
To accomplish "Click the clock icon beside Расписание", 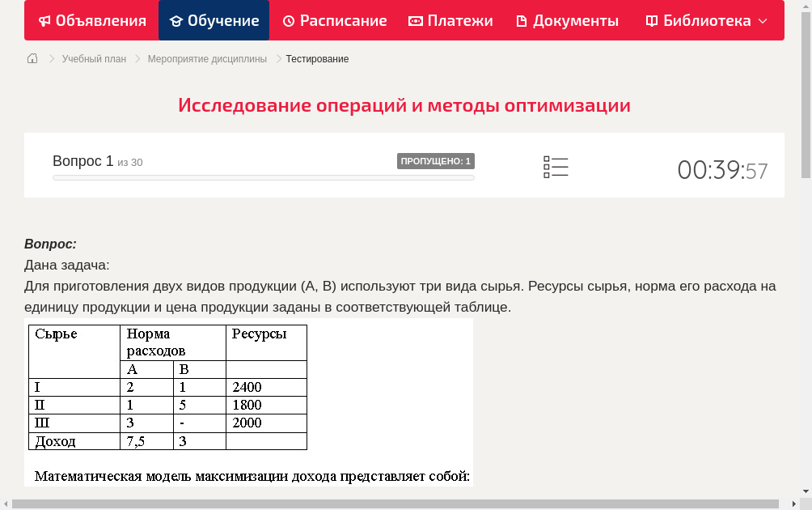I will pos(288,20).
